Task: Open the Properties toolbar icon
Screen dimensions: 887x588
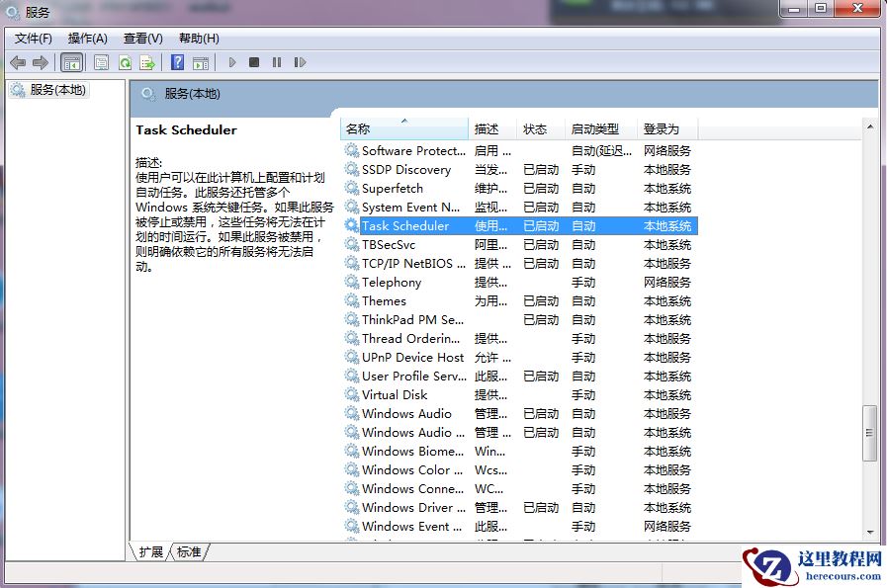Action: (101, 62)
